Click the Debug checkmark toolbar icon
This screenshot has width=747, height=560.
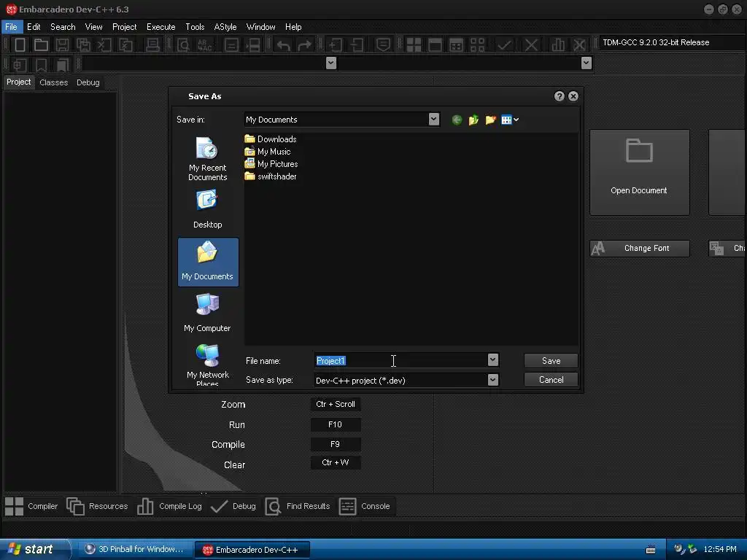(x=505, y=45)
